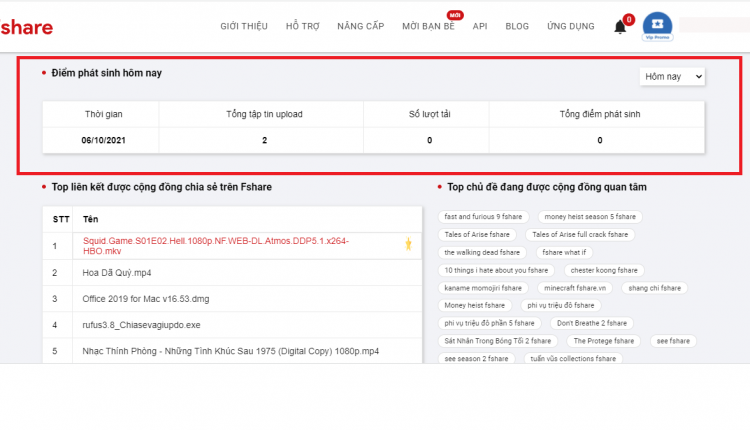The image size is (750, 430).
Task: Click the Vip Promo ticket icon
Action: (x=657, y=26)
